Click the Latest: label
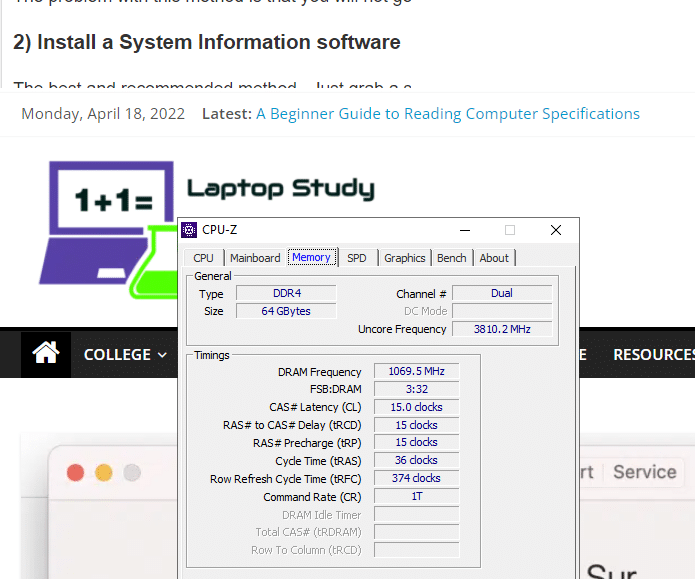Screen dimensions: 695x579 [227, 114]
